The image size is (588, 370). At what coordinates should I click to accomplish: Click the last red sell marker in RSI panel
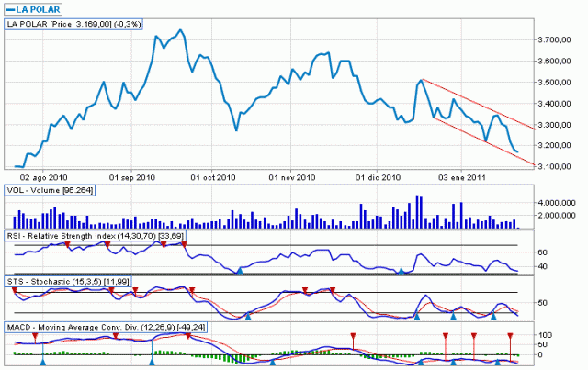pos(184,244)
